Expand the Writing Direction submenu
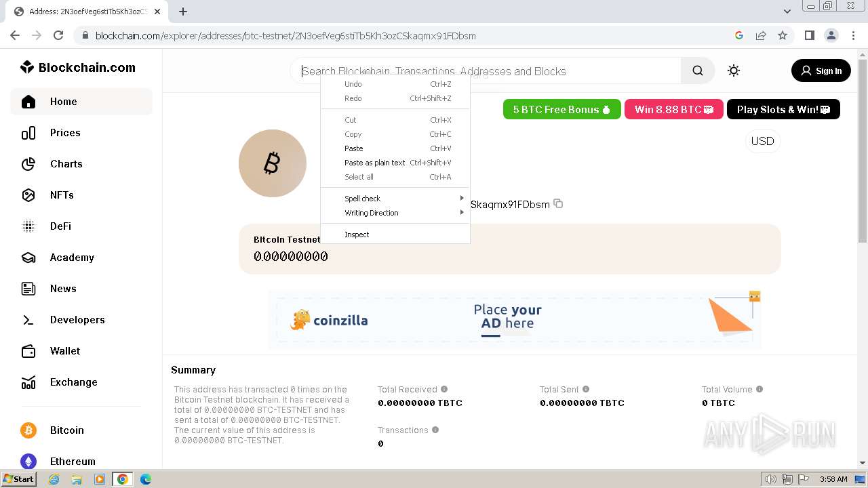The image size is (868, 488). [x=395, y=213]
